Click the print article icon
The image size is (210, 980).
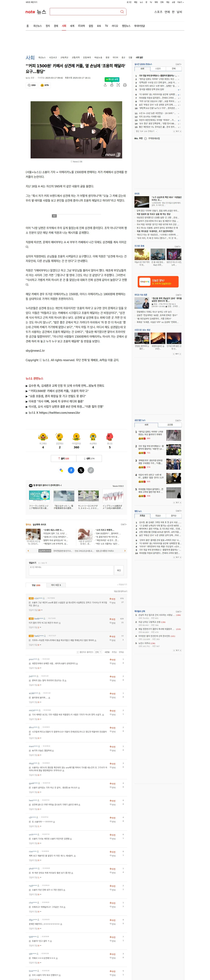click(125, 85)
